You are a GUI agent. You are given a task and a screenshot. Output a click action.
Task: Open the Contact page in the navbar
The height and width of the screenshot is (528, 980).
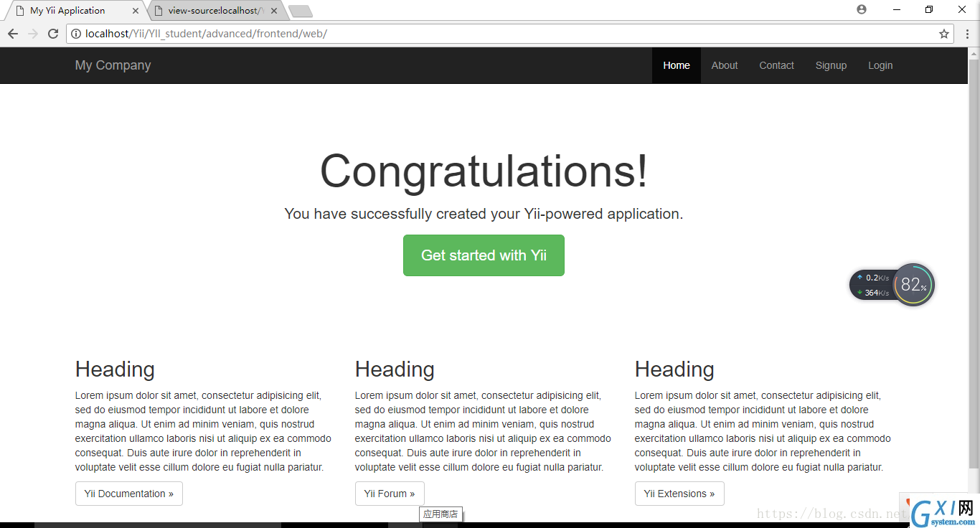(x=777, y=65)
